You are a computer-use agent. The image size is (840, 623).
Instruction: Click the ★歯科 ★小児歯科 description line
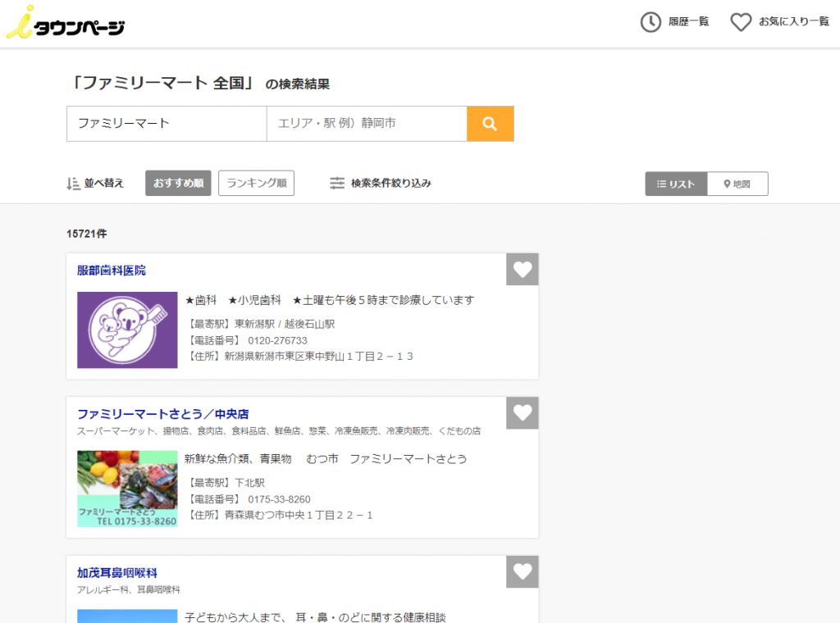pyautogui.click(x=330, y=300)
